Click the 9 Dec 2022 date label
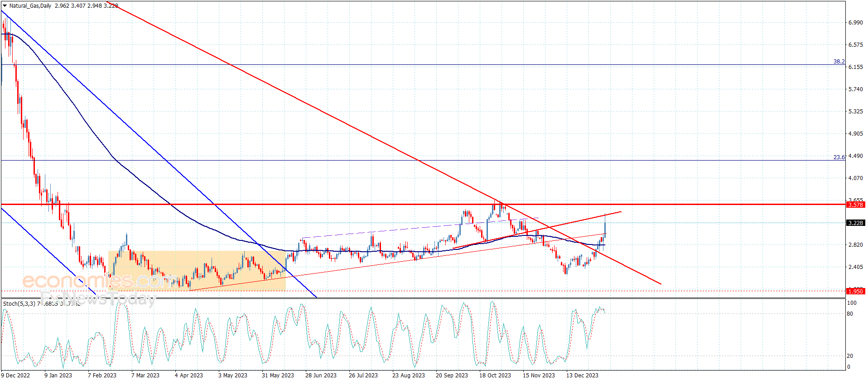This screenshot has width=868, height=381. (15, 375)
